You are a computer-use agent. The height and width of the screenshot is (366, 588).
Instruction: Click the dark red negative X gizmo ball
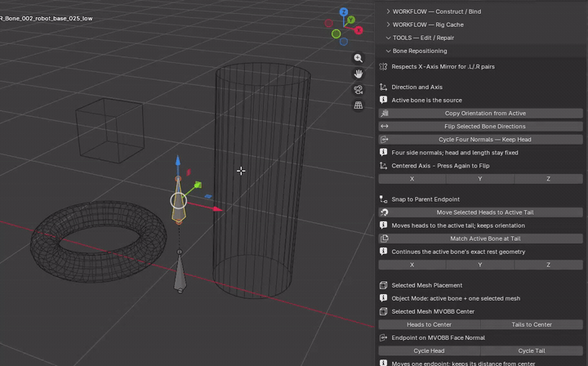click(x=328, y=23)
